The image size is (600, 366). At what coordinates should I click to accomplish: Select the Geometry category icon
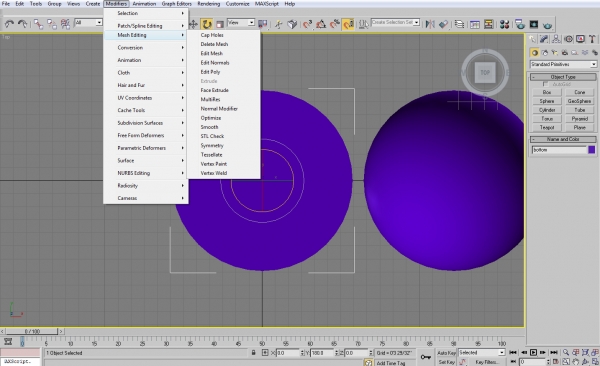(x=535, y=52)
